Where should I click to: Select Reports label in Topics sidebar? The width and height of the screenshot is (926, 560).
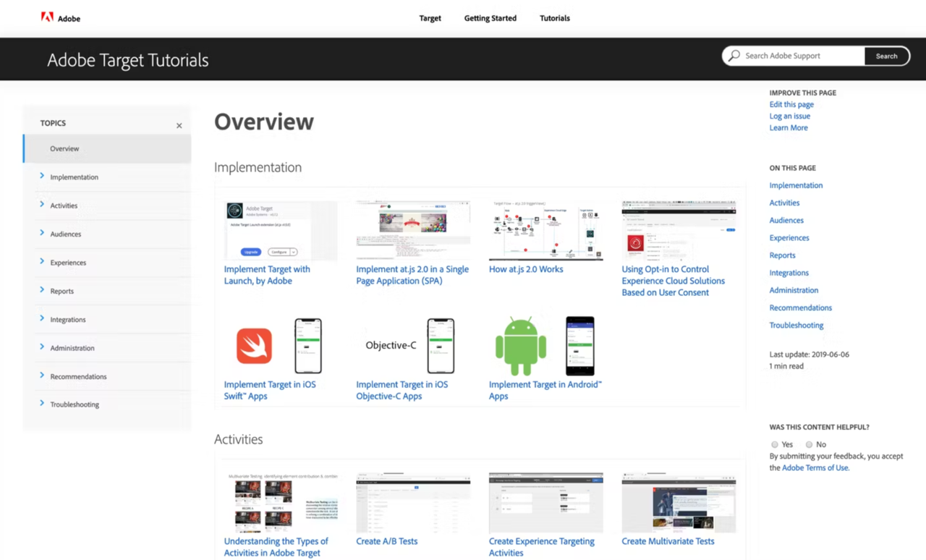(x=61, y=292)
